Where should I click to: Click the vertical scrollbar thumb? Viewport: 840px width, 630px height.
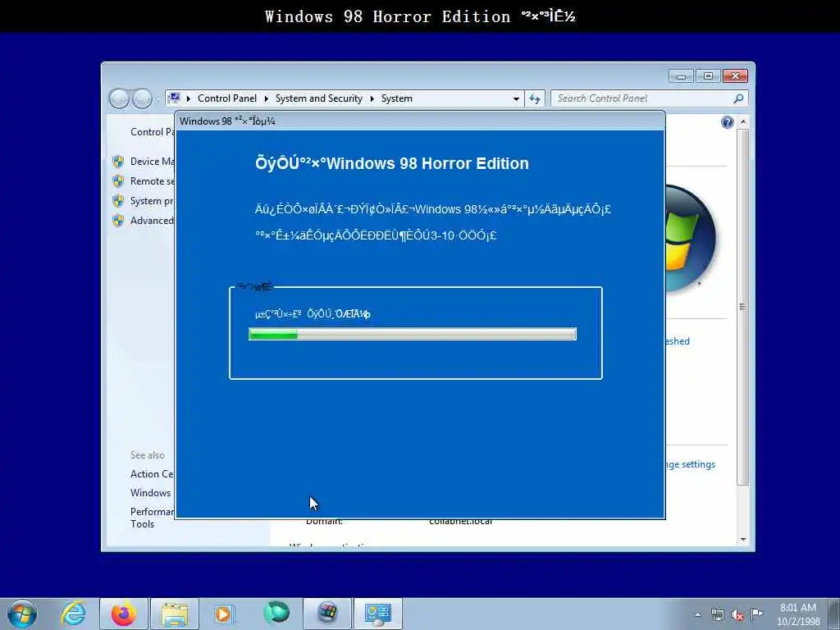[x=743, y=307]
